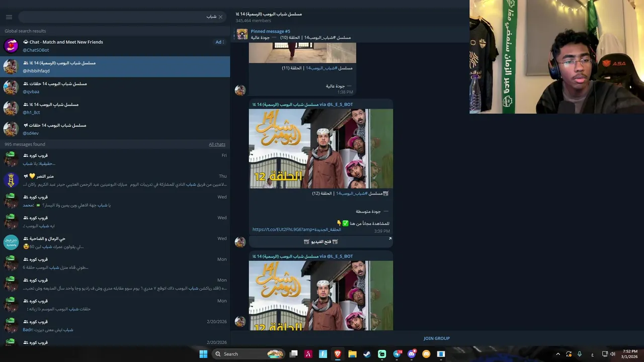Open the Fri message from قروب كوره

coord(115,159)
